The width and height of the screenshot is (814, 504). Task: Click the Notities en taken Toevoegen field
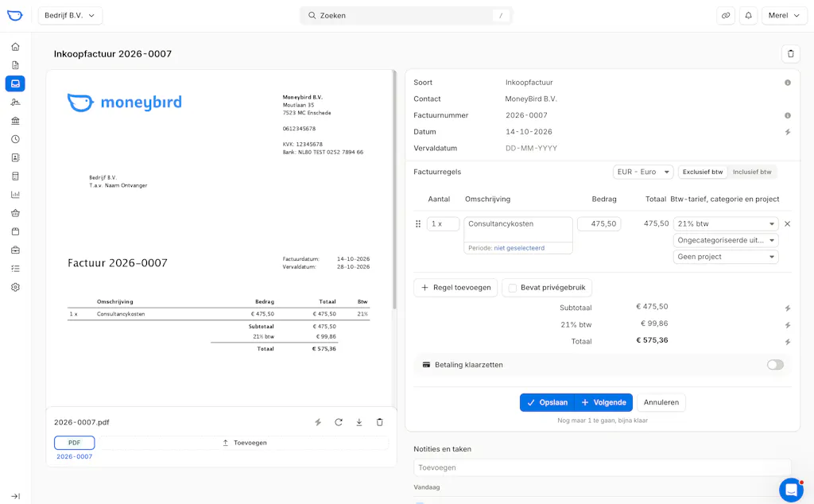[x=603, y=467]
